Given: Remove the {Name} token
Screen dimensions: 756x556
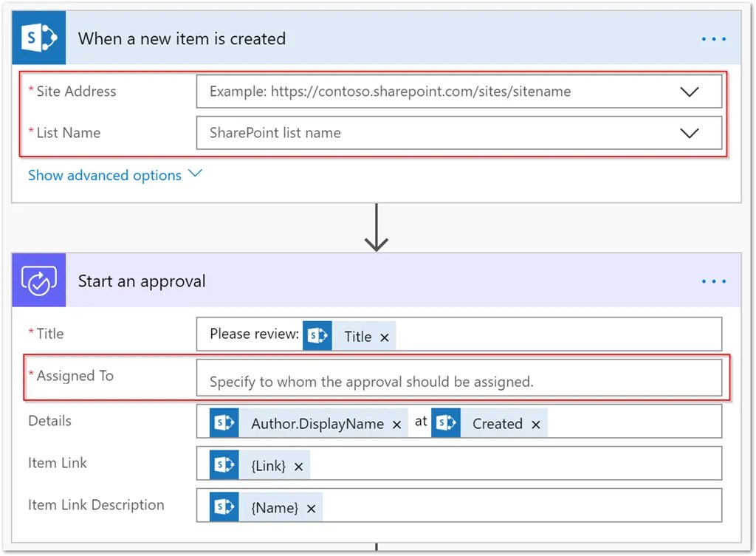Looking at the screenshot, I should point(311,509).
